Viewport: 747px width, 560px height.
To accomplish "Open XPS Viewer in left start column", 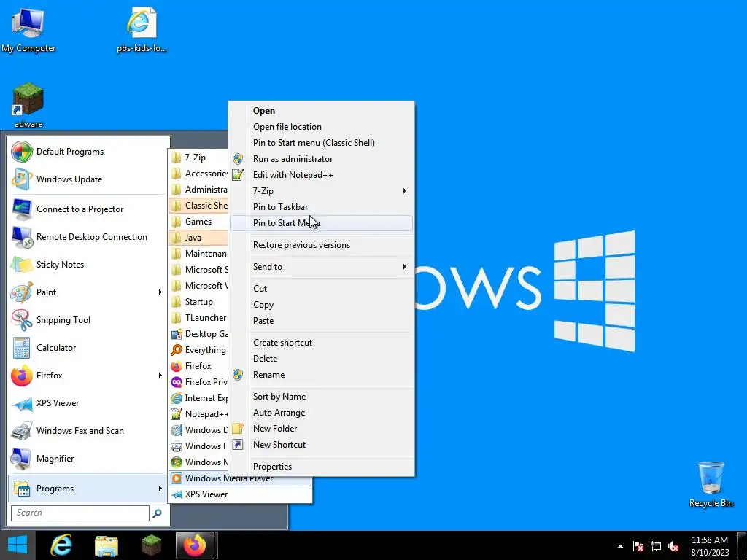I will [x=88, y=402].
